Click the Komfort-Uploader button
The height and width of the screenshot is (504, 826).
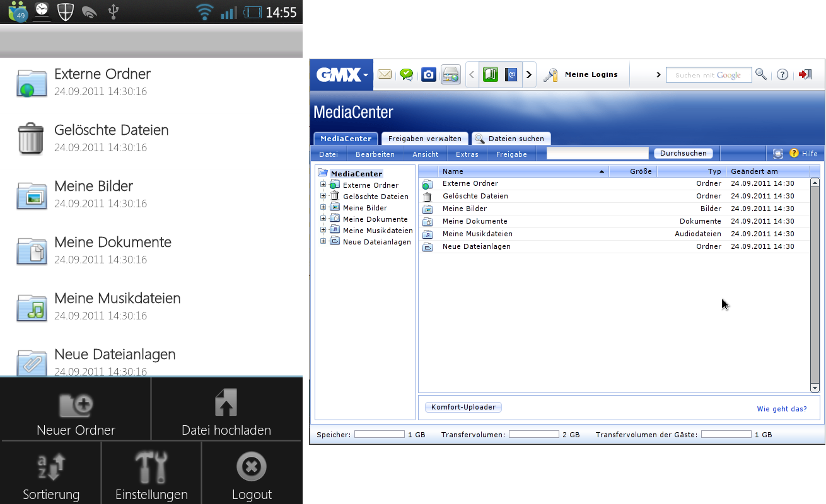click(463, 407)
